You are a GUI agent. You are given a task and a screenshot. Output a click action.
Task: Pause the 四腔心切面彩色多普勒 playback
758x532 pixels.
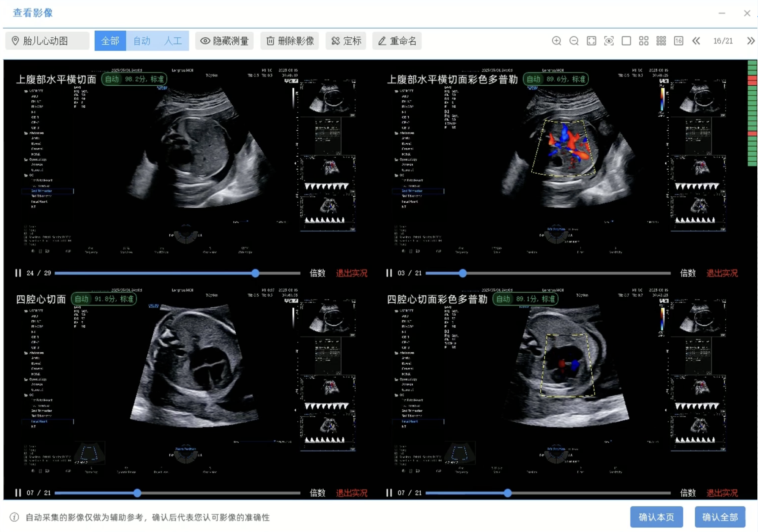(389, 493)
